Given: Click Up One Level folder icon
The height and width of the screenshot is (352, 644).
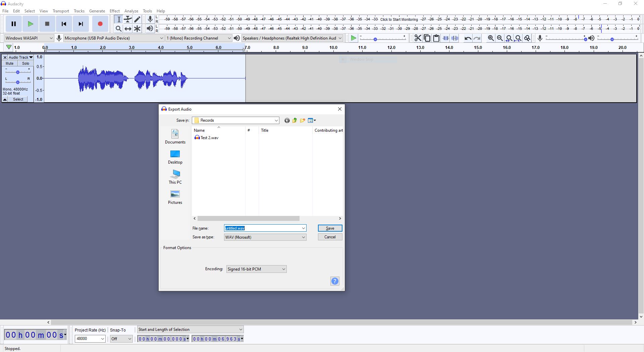Looking at the screenshot, I should pyautogui.click(x=295, y=120).
